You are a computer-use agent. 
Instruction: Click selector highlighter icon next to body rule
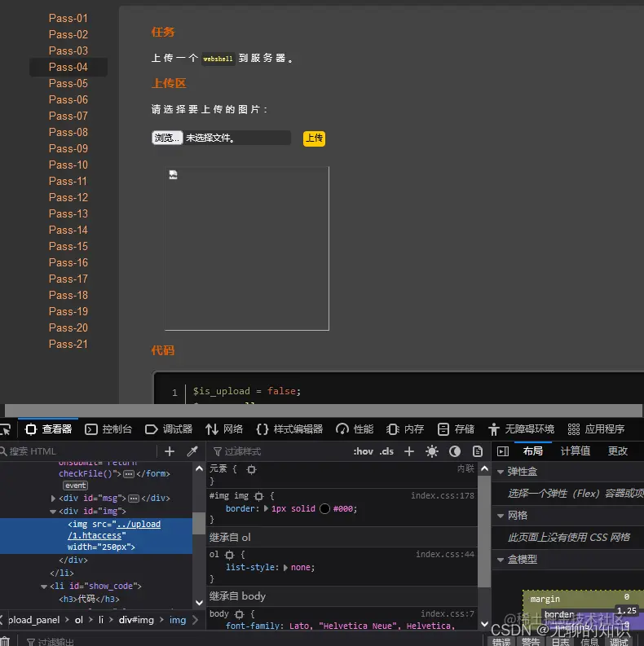click(240, 614)
